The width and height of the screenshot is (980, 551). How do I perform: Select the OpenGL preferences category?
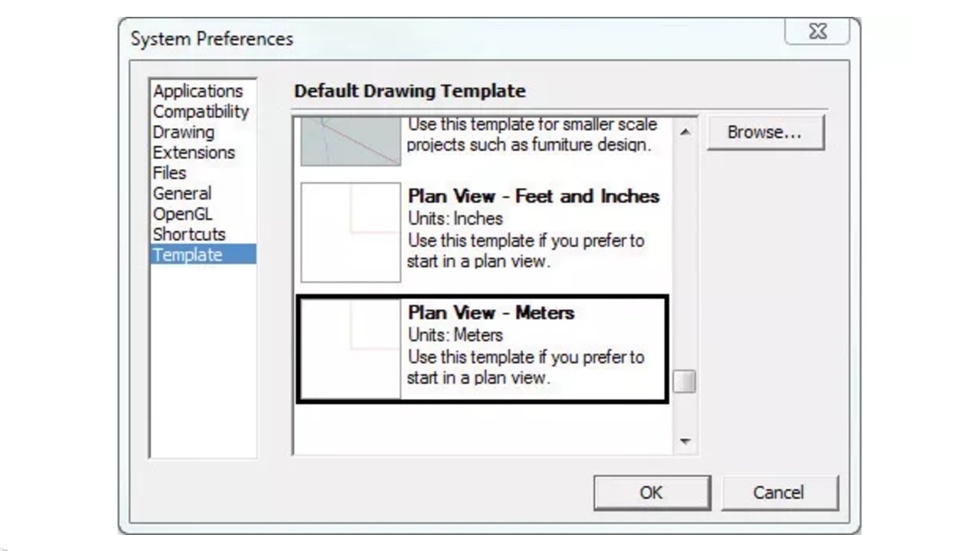click(x=182, y=214)
